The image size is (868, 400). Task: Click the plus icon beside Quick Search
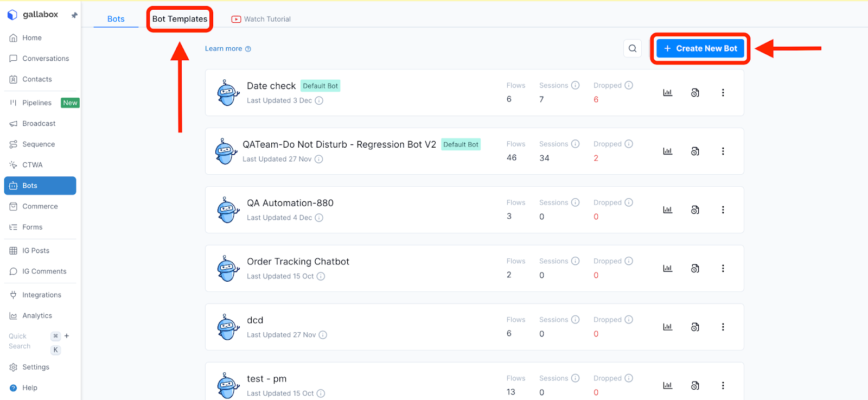tap(67, 336)
